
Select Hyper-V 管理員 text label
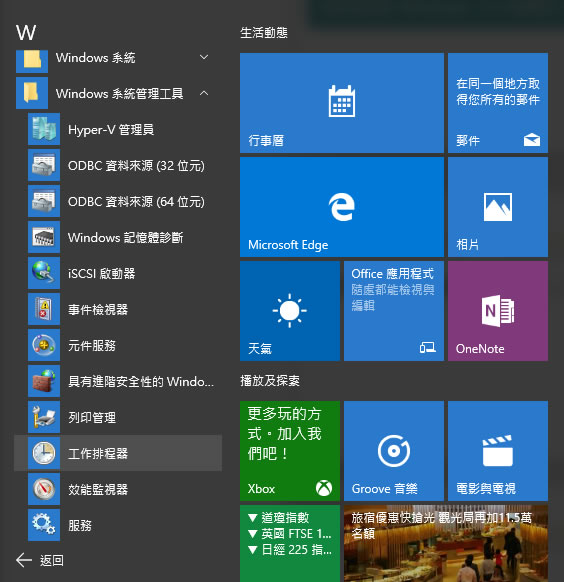click(111, 130)
